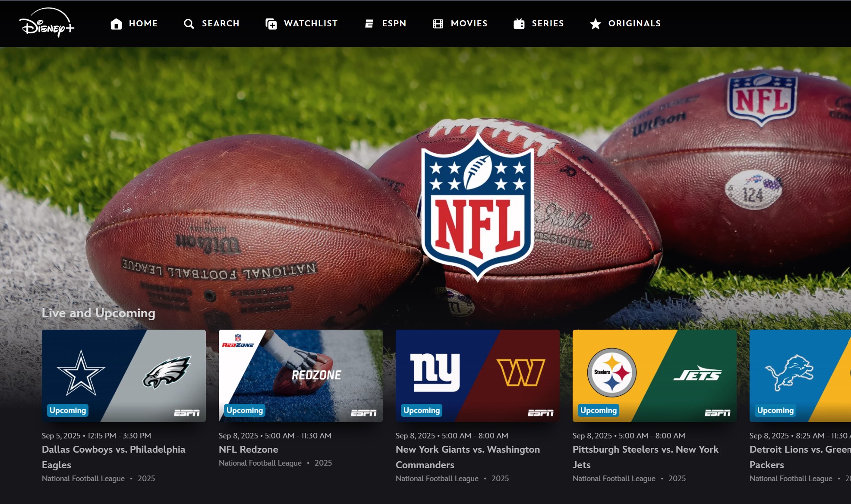Open Detroit Lions game thumbnail
This screenshot has width=851, height=504.
coord(800,375)
